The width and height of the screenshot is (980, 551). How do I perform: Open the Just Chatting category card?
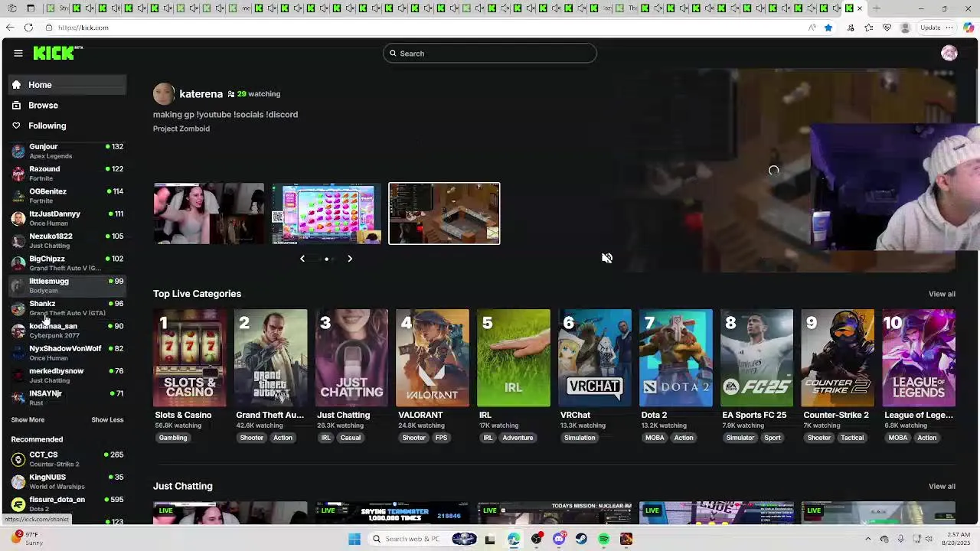[x=351, y=357]
